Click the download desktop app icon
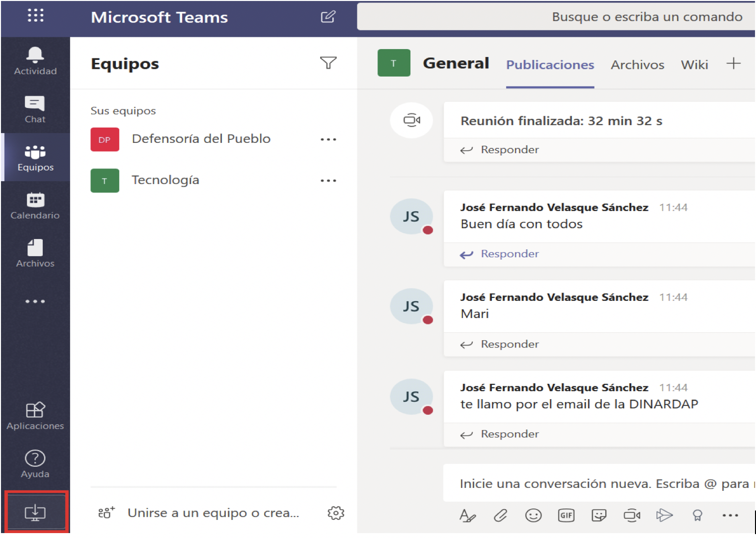Image resolution: width=756 pixels, height=538 pixels. 35,512
